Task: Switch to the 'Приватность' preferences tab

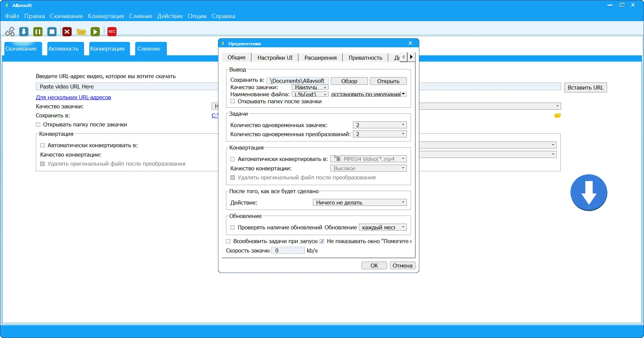Action: tap(366, 58)
